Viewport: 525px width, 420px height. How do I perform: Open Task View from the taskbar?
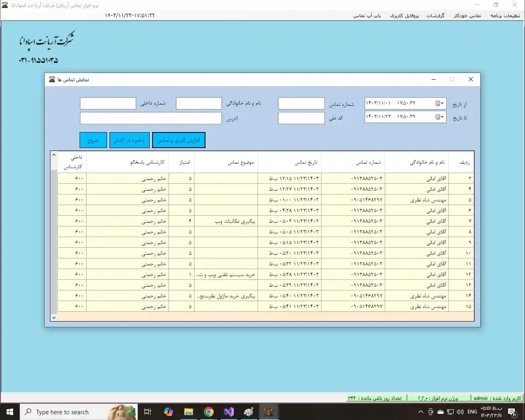click(x=148, y=412)
